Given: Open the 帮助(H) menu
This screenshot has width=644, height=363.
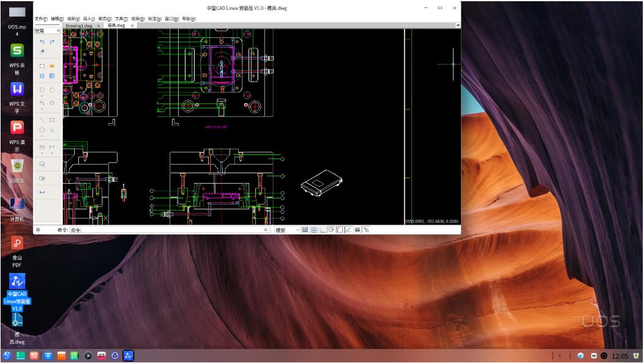Looking at the screenshot, I should (189, 19).
